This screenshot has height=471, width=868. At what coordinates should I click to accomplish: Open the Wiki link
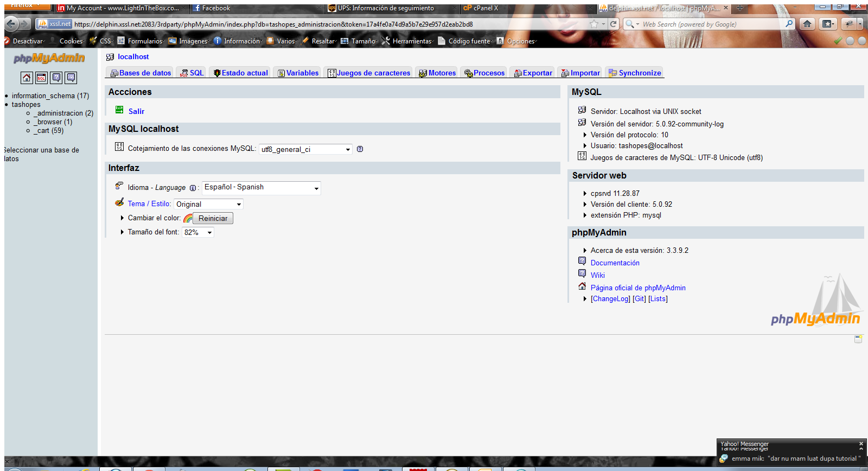pos(597,275)
